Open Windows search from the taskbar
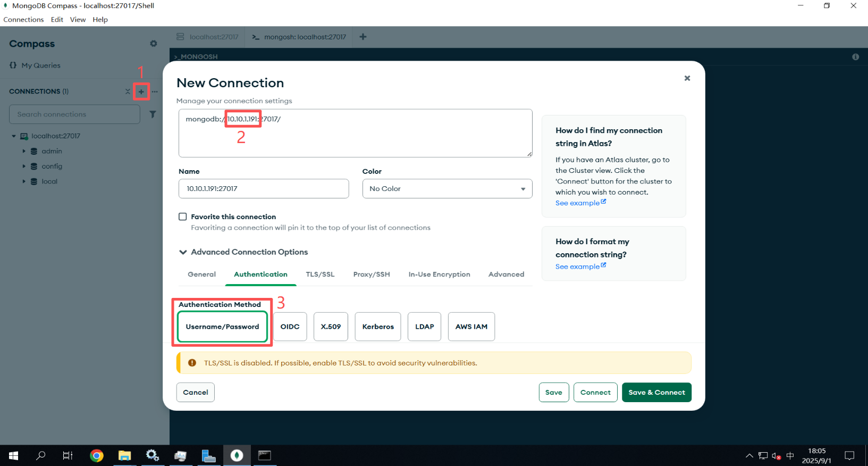The height and width of the screenshot is (466, 868). click(x=41, y=455)
